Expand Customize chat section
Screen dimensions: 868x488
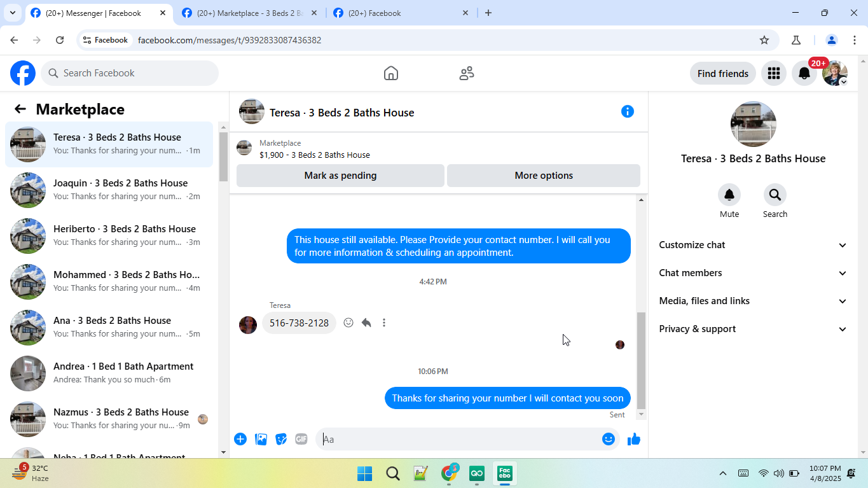[x=754, y=245]
